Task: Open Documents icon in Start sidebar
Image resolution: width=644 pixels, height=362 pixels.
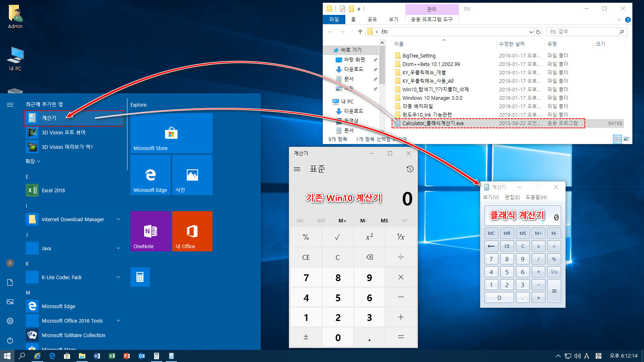Action: 10,282
